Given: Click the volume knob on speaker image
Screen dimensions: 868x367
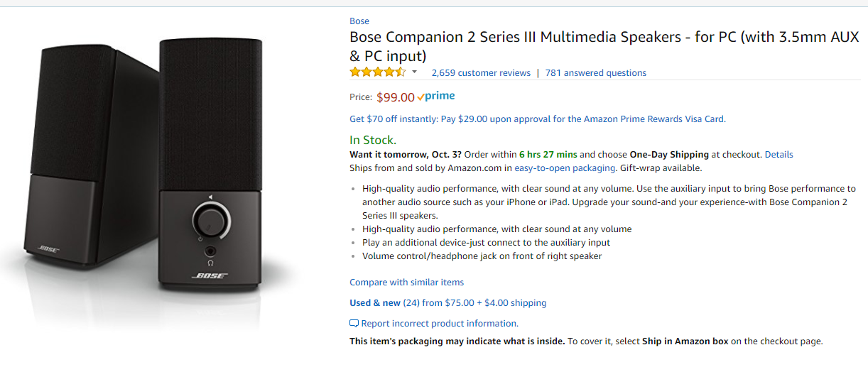Looking at the screenshot, I should 211,221.
